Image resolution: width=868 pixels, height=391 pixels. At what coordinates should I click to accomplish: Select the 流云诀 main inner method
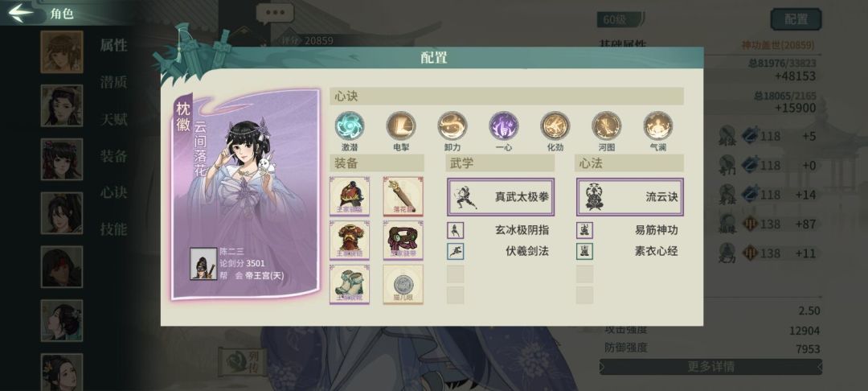pyautogui.click(x=630, y=196)
